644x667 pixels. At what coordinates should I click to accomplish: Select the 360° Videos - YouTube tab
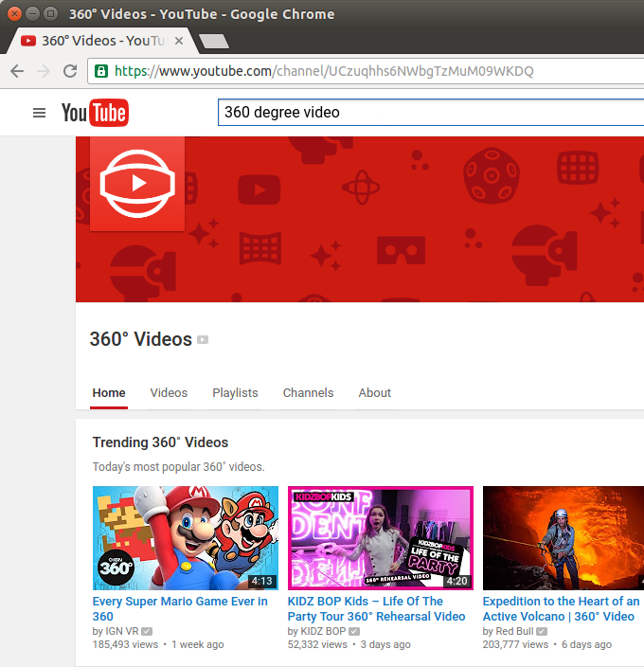(x=102, y=41)
